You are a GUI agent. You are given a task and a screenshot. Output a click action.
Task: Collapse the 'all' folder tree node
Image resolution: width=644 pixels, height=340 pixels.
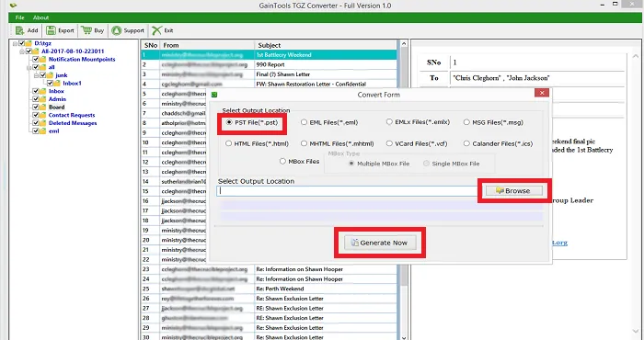point(29,67)
